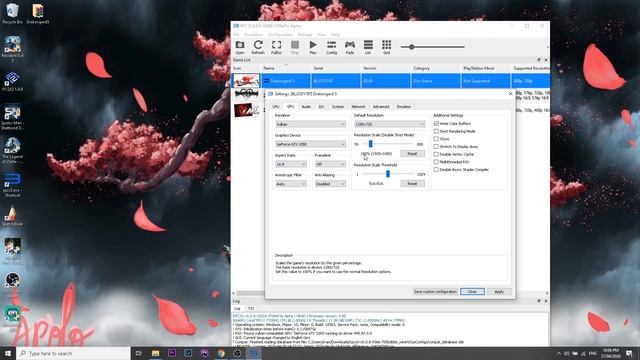Click the Apply button
Screen dimensions: 640x360
[x=499, y=291]
